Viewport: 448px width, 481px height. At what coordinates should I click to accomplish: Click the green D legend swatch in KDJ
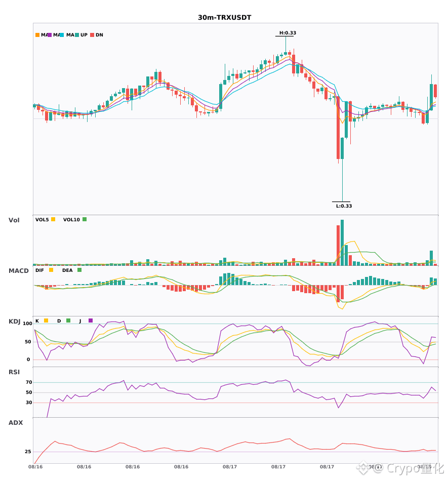pyautogui.click(x=68, y=320)
